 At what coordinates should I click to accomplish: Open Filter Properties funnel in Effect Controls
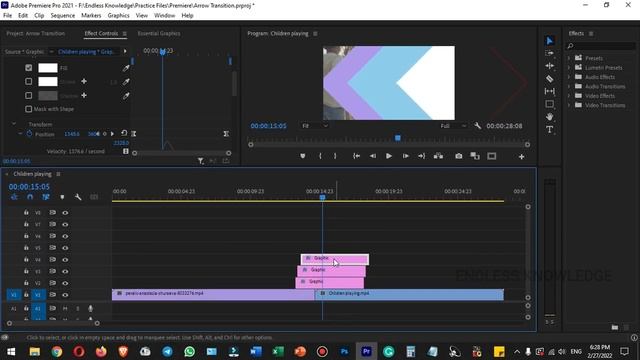click(x=200, y=161)
